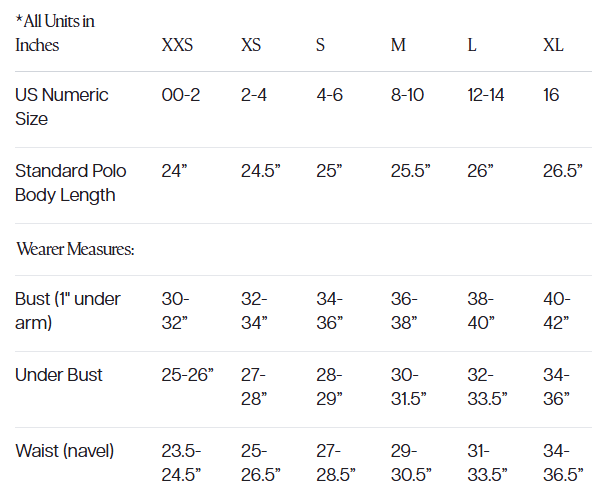Click the "US Numeric Size" row label
Viewport: 602px width, 493px height.
click(x=62, y=107)
